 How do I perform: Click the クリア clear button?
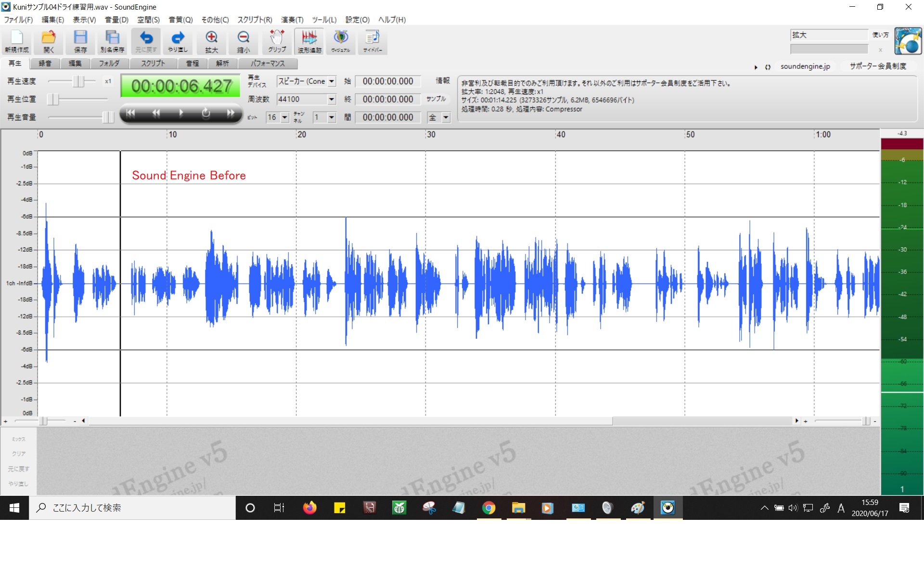[x=18, y=453]
